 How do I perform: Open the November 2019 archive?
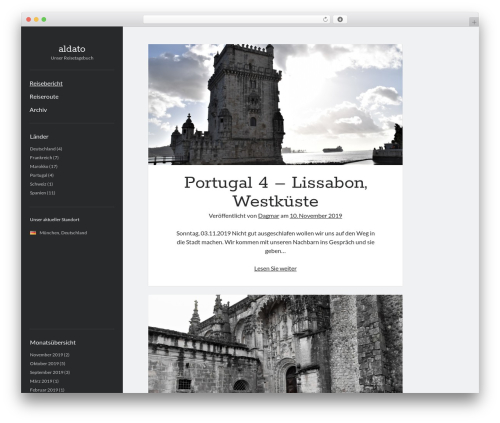coord(50,355)
